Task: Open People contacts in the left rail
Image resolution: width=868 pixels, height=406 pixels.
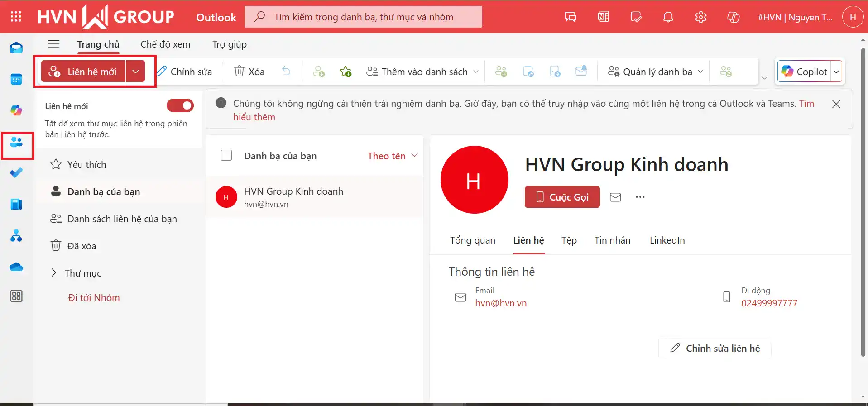Action: (x=16, y=142)
